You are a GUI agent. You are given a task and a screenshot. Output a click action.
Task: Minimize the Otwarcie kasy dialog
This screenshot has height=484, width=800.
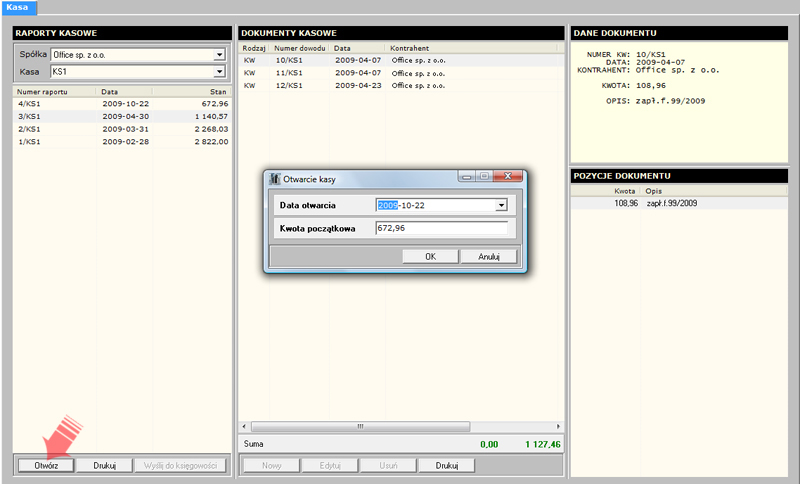click(x=467, y=176)
